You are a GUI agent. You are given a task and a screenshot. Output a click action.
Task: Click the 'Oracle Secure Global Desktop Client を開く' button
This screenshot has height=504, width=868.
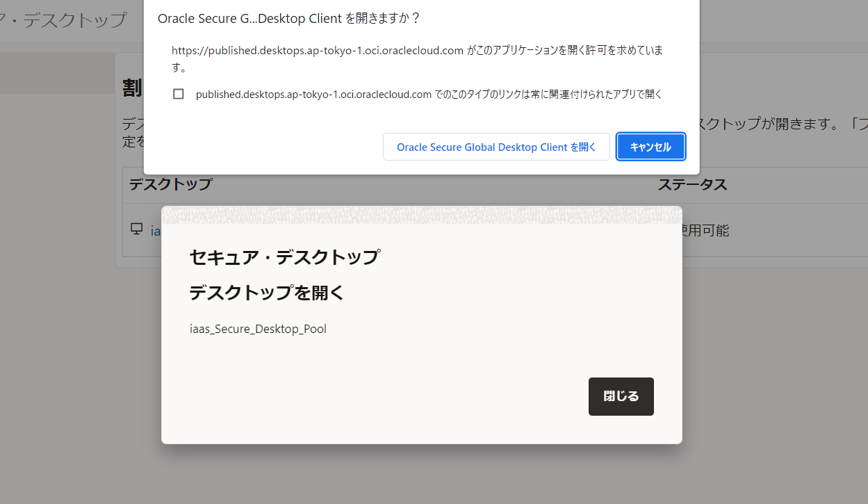click(496, 146)
